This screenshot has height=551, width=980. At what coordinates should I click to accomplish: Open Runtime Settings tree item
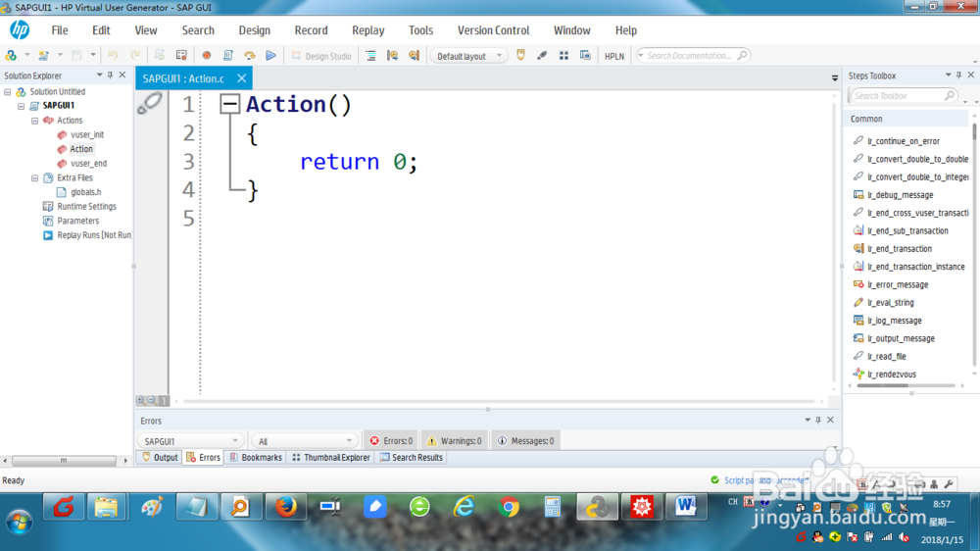click(x=86, y=207)
